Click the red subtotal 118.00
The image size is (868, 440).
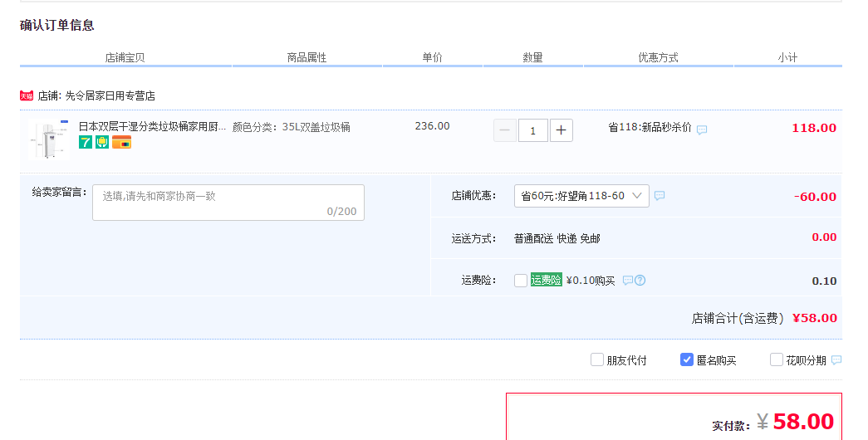(814, 128)
